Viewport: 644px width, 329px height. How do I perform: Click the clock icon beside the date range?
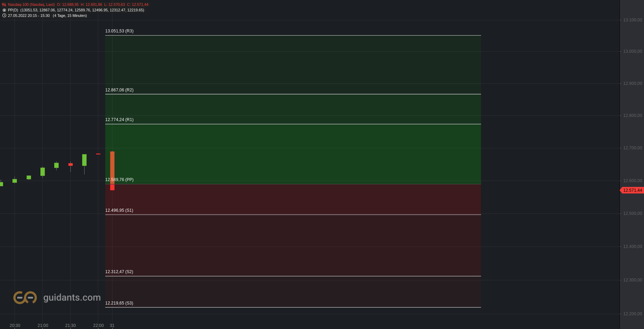(x=4, y=16)
